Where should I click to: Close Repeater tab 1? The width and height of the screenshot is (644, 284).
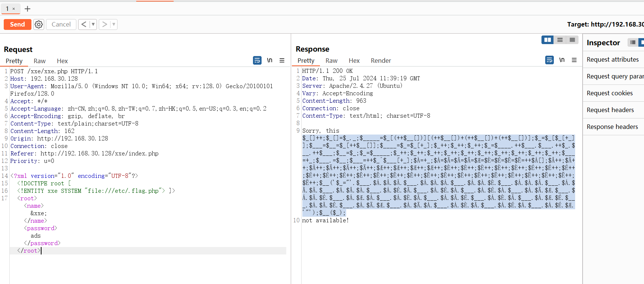[14, 9]
